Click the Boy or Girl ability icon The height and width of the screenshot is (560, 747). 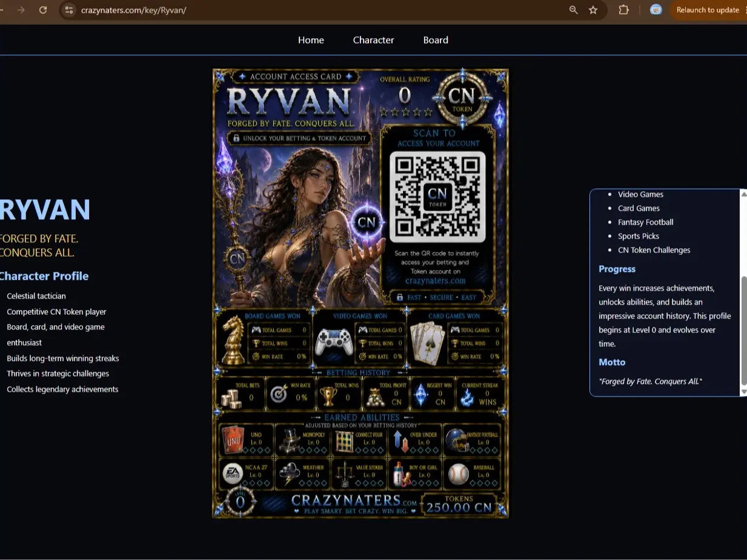click(x=401, y=475)
